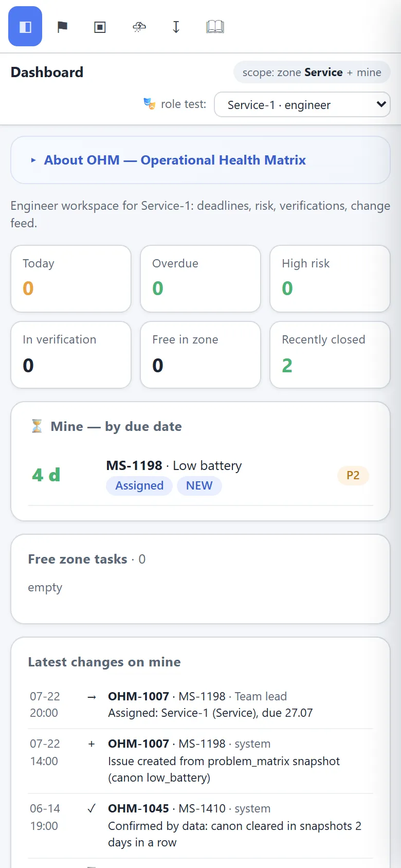Click the plus icon on 07-22 14:00 entry
Viewport: 401px width, 868px height.
click(92, 744)
